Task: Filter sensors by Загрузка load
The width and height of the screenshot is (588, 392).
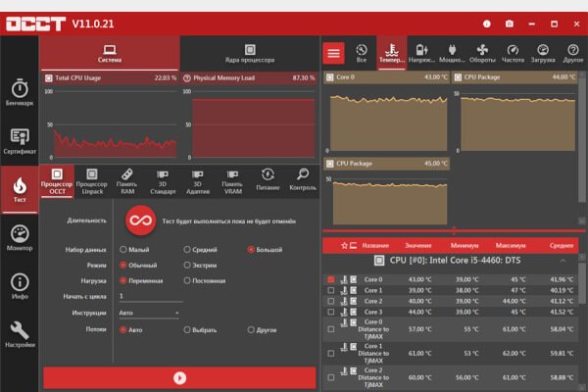Action: 543,53
